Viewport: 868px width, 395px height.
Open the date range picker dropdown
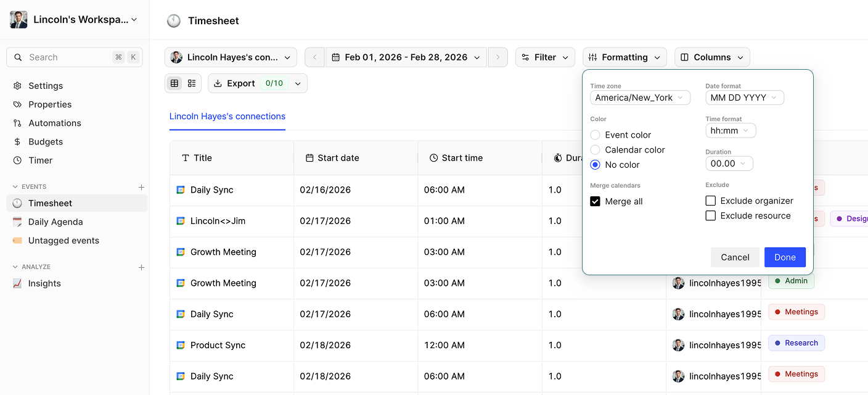click(406, 57)
